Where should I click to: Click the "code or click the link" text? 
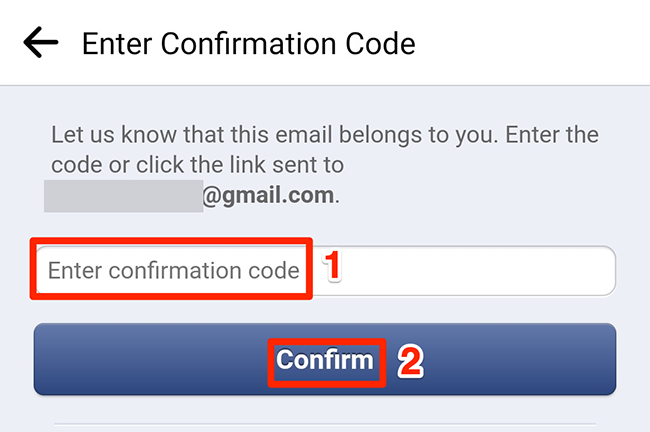coord(195,165)
